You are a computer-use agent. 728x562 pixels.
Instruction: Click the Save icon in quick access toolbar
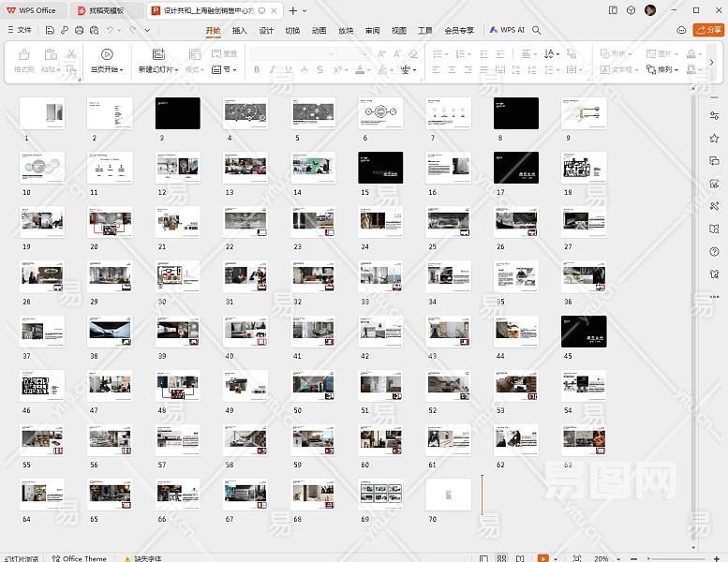(x=50, y=30)
